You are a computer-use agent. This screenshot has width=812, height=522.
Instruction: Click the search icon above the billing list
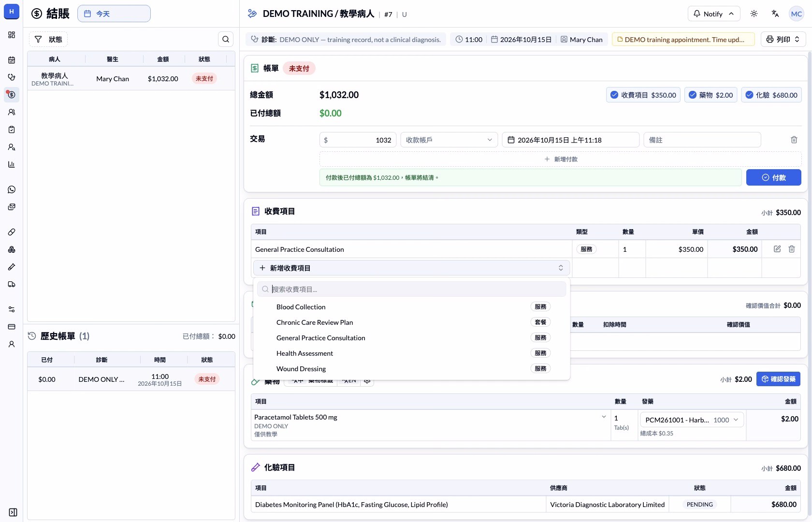click(226, 39)
